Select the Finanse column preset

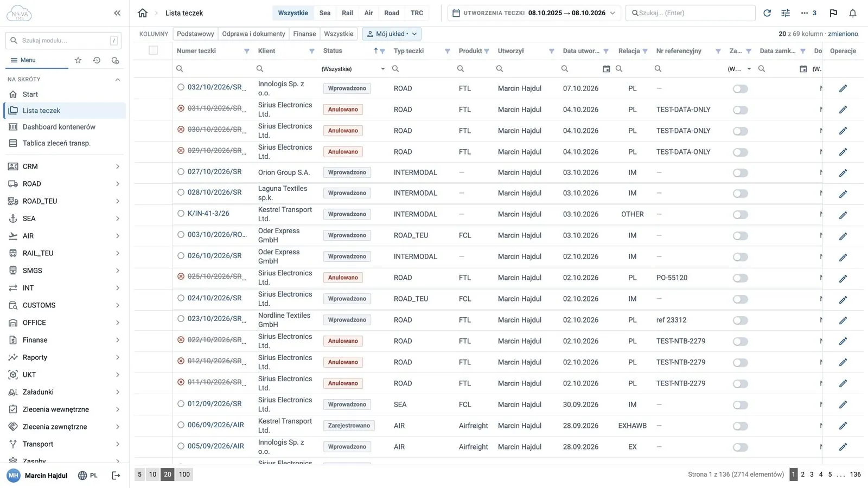pyautogui.click(x=304, y=34)
